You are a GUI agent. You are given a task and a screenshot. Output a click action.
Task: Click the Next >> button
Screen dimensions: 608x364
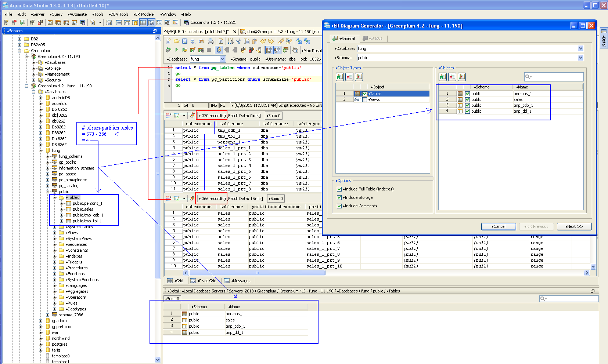pos(574,226)
